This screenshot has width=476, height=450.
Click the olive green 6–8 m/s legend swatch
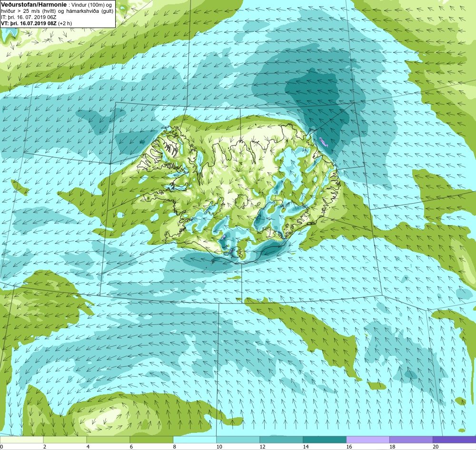click(x=151, y=440)
